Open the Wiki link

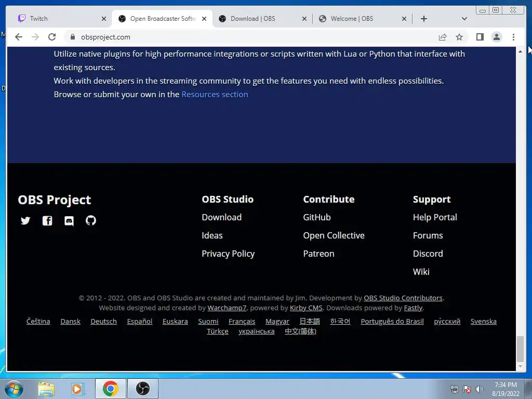[x=421, y=272]
